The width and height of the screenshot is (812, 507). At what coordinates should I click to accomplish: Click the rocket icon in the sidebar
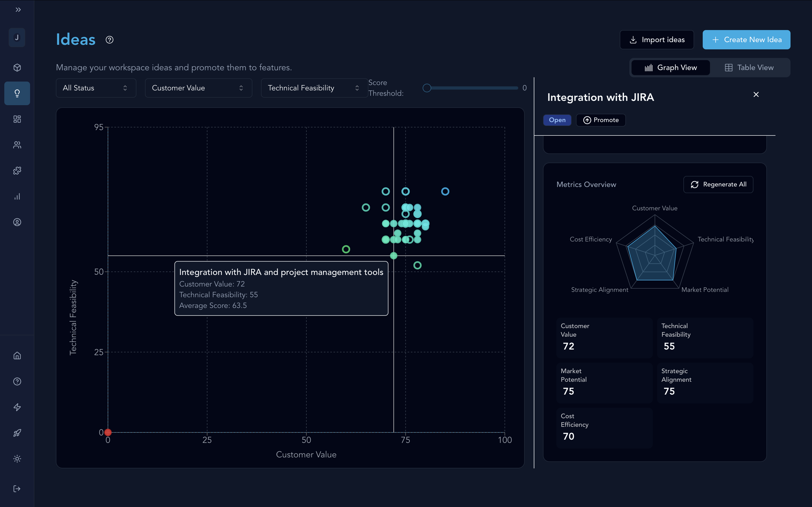[17, 433]
